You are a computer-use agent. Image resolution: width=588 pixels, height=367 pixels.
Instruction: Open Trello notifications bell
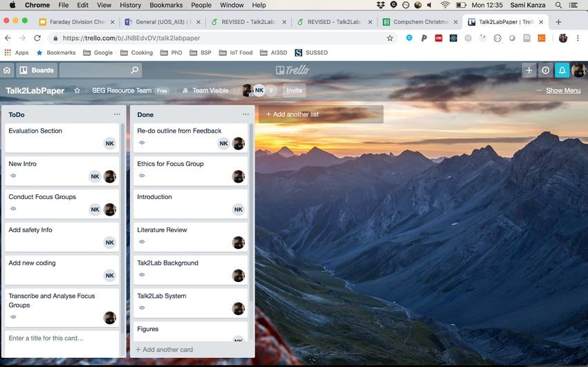point(562,70)
